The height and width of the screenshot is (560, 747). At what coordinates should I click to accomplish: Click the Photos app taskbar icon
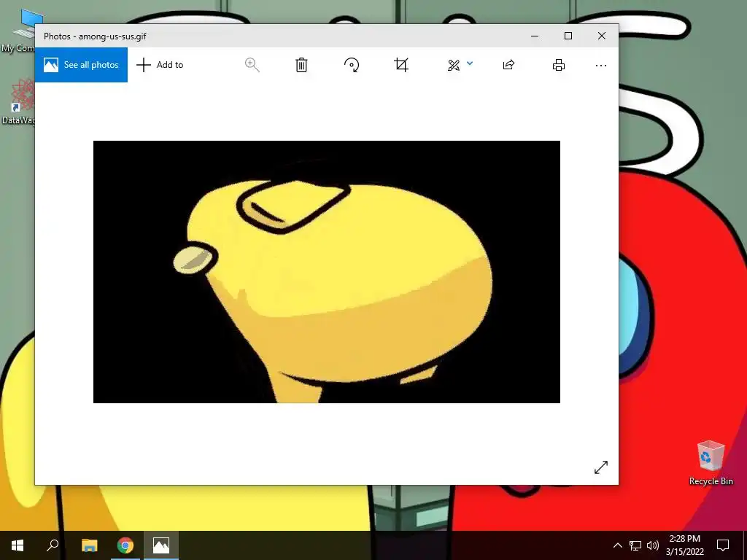click(x=161, y=545)
